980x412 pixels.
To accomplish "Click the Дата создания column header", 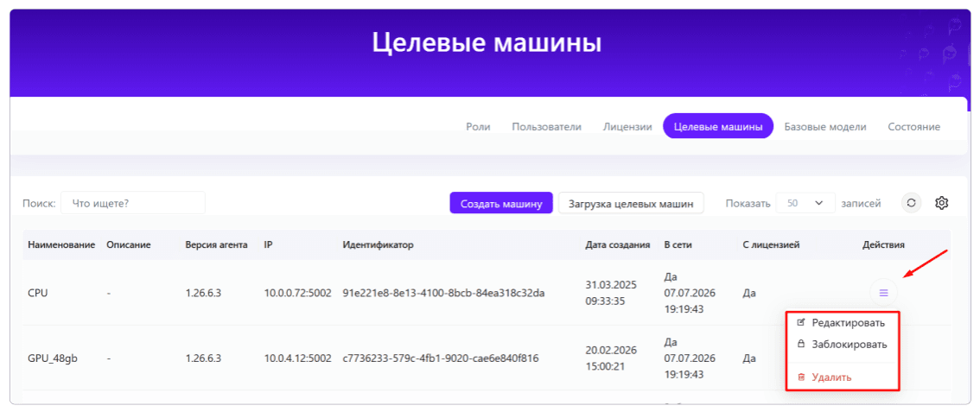I will click(618, 244).
